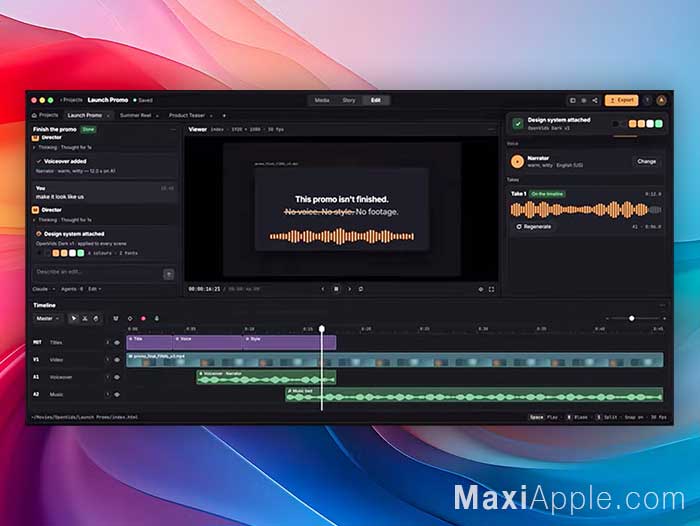Close the Summer Reel tab
This screenshot has height=526, width=700.
pos(157,116)
